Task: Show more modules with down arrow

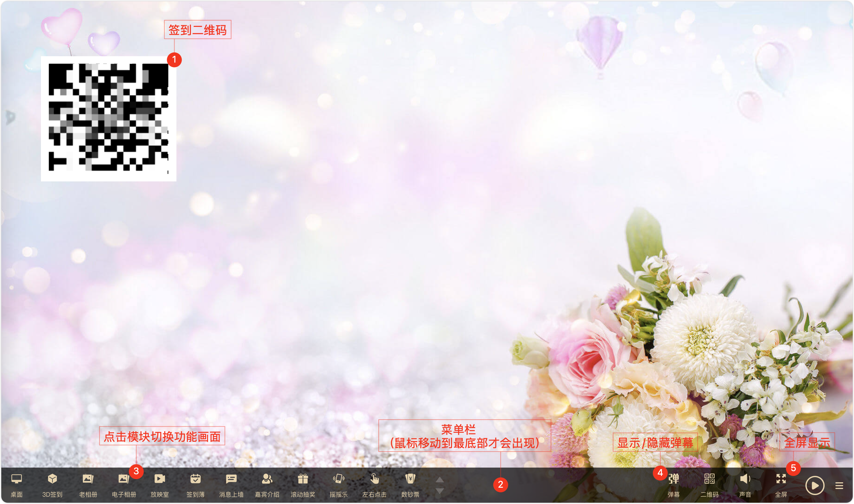Action: (x=439, y=491)
